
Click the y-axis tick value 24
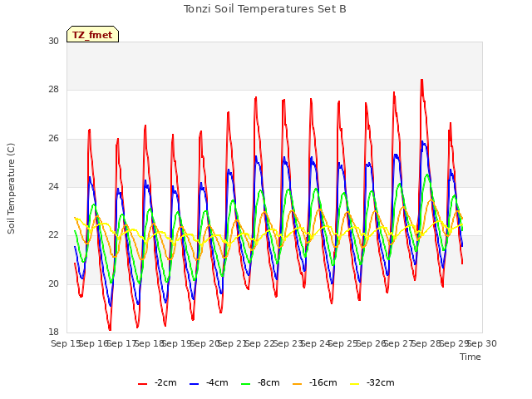pyautogui.click(x=53, y=186)
